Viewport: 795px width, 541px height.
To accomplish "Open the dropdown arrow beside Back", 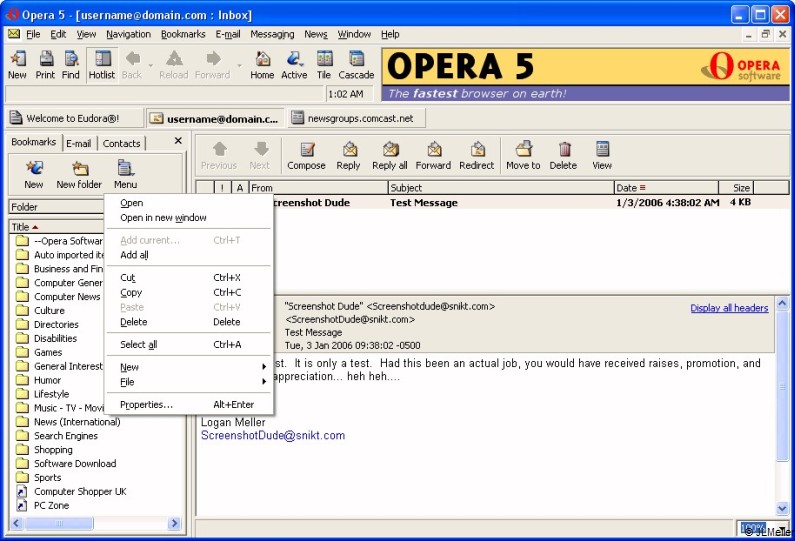I will 151,65.
